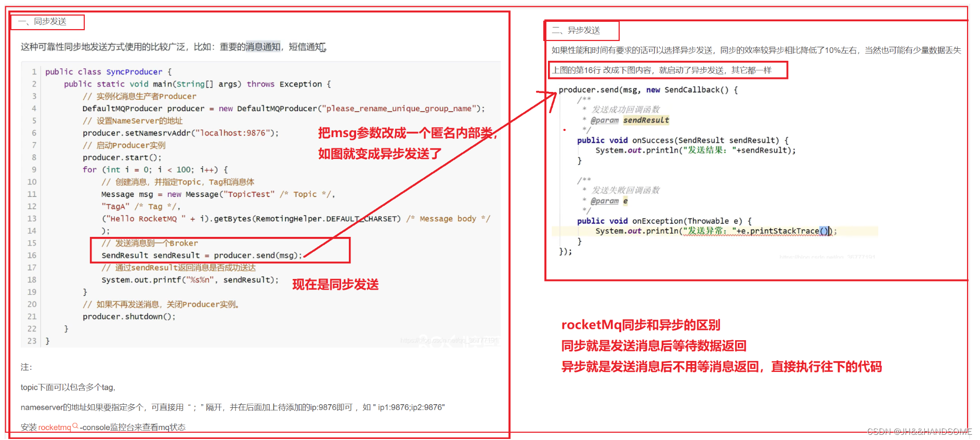Select the heading "一、同步发送"

[x=42, y=21]
